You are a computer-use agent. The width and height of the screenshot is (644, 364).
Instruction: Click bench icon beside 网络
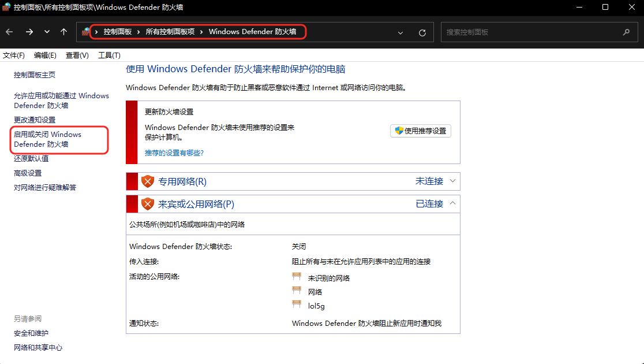tap(297, 291)
